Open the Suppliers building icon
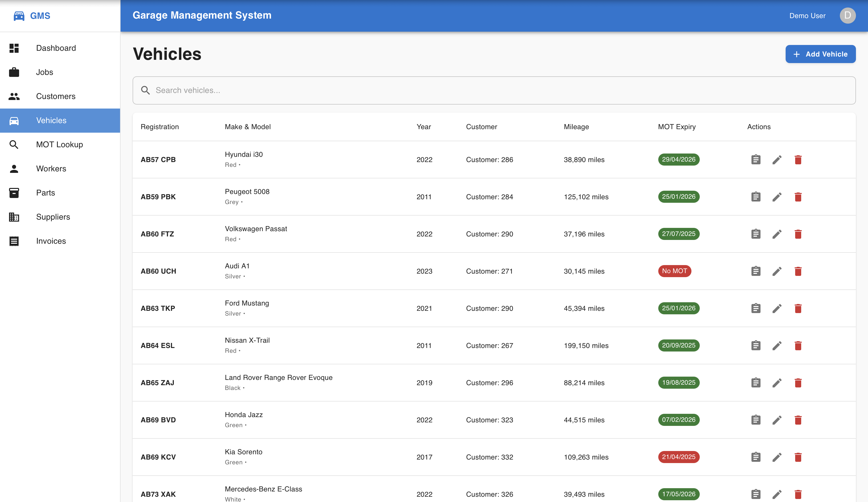Screen dimensions: 868x502 click(x=14, y=217)
